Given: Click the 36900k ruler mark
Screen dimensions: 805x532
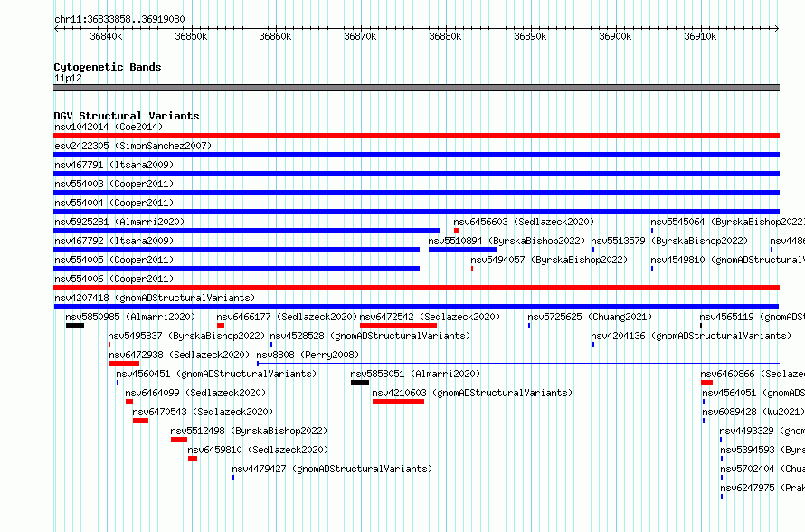Looking at the screenshot, I should pos(616,36).
